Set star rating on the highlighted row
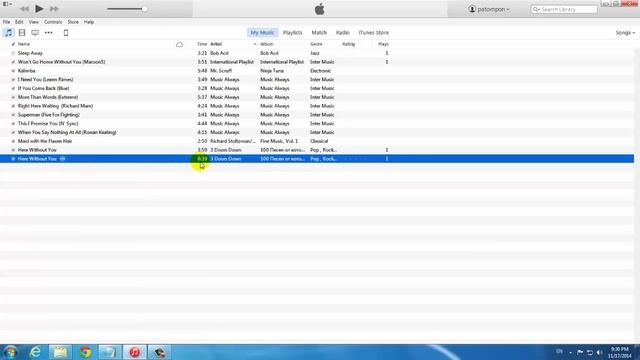 [355, 159]
